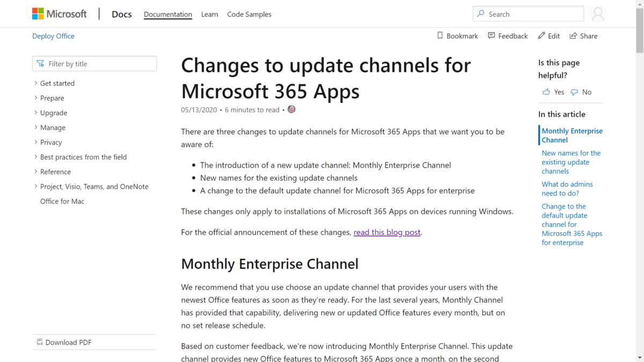Image resolution: width=644 pixels, height=362 pixels.
Task: Open the Office for Mac entry
Action: pyautogui.click(x=62, y=201)
